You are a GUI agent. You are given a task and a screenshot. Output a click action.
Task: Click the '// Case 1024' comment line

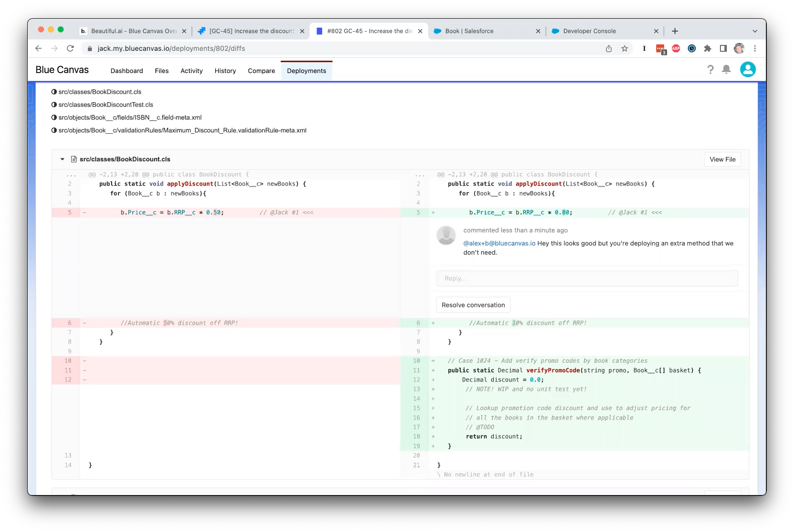[548, 361]
